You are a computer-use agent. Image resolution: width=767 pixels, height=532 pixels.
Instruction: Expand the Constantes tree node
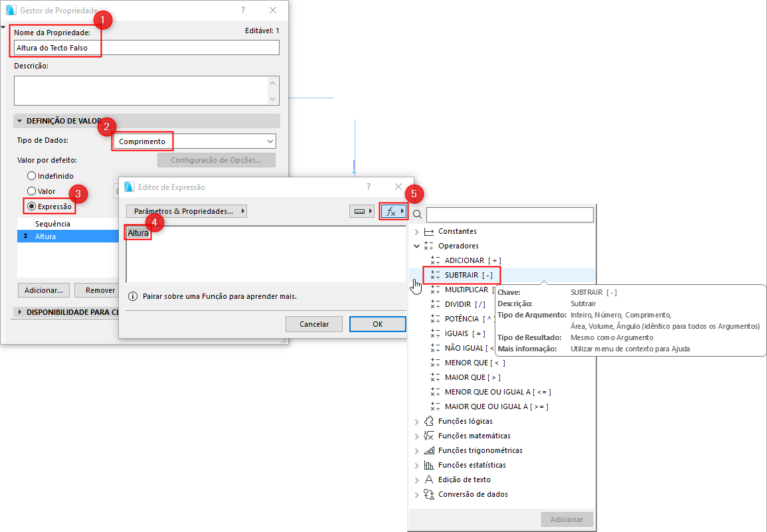(x=416, y=231)
